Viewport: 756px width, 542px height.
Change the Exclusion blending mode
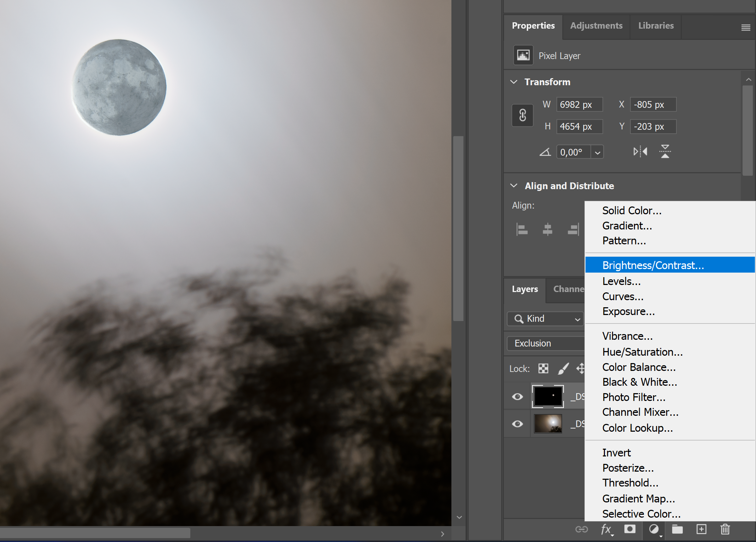(x=545, y=343)
